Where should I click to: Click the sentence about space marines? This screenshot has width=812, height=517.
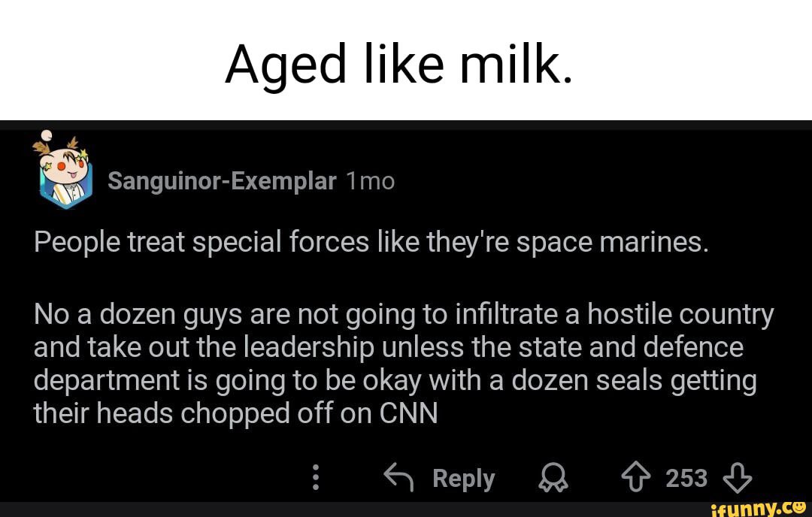(372, 243)
